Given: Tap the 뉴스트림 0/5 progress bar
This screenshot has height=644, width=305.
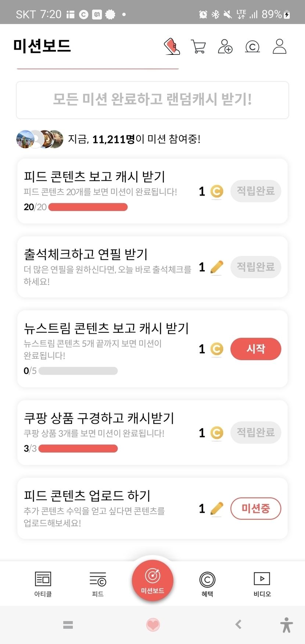Looking at the screenshot, I should [x=78, y=371].
